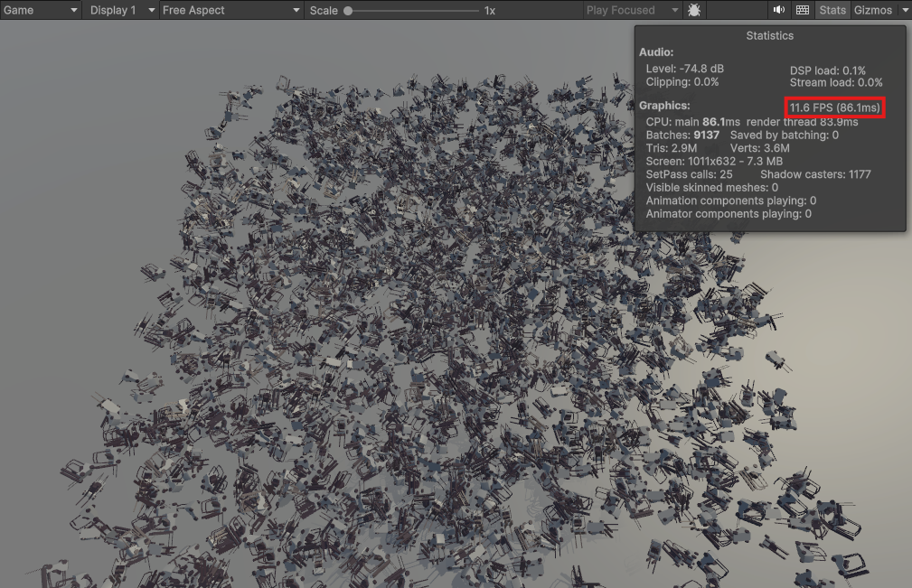Click the Statistics panel title
Image resolution: width=912 pixels, height=588 pixels.
[769, 35]
